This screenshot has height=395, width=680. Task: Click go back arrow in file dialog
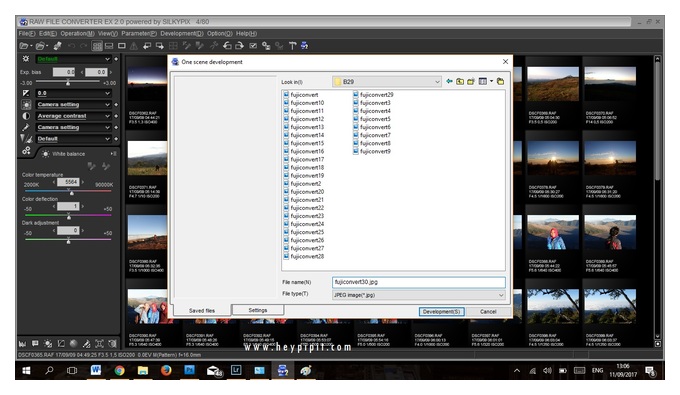point(450,82)
